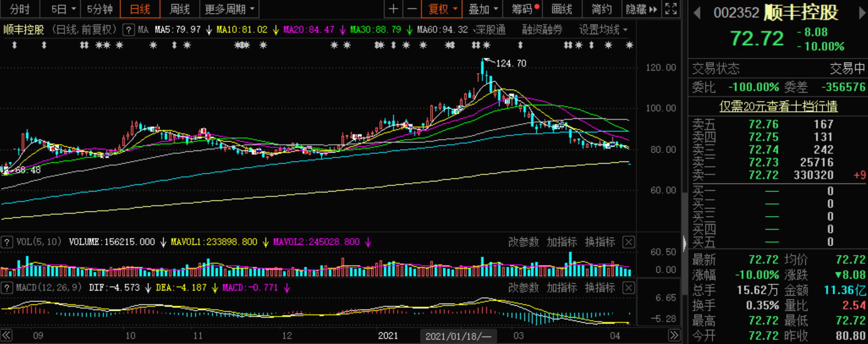Click the 124.70 high price label

510,64
